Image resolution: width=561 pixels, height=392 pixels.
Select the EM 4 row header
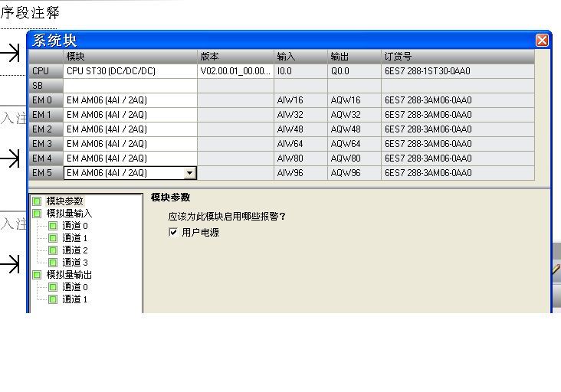[46, 158]
